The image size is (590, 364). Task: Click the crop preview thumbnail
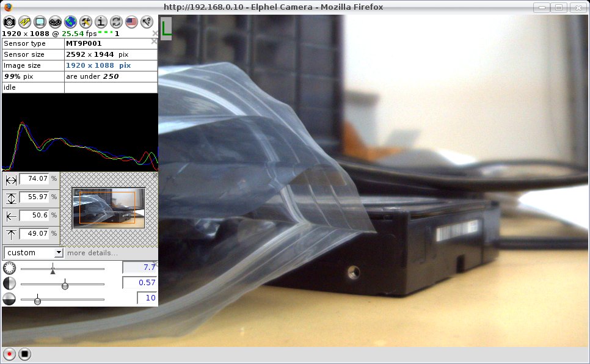point(108,208)
